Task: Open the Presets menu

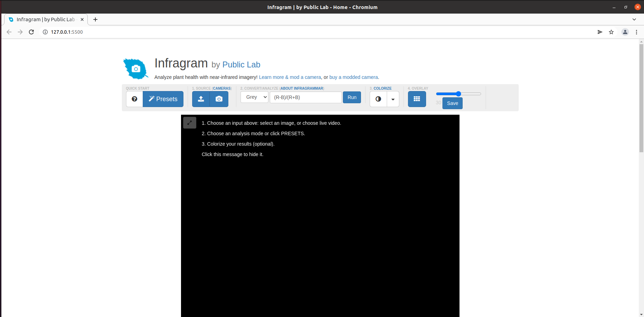Action: pyautogui.click(x=163, y=99)
